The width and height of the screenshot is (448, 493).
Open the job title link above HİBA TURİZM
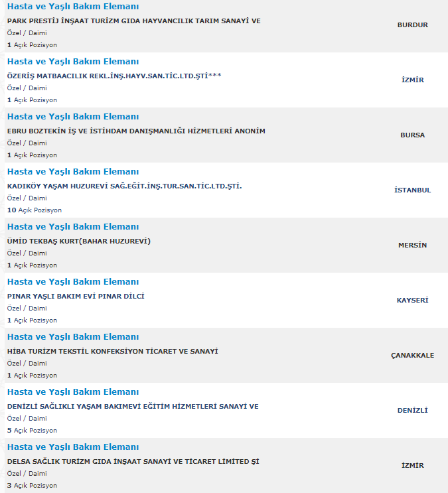point(73,337)
